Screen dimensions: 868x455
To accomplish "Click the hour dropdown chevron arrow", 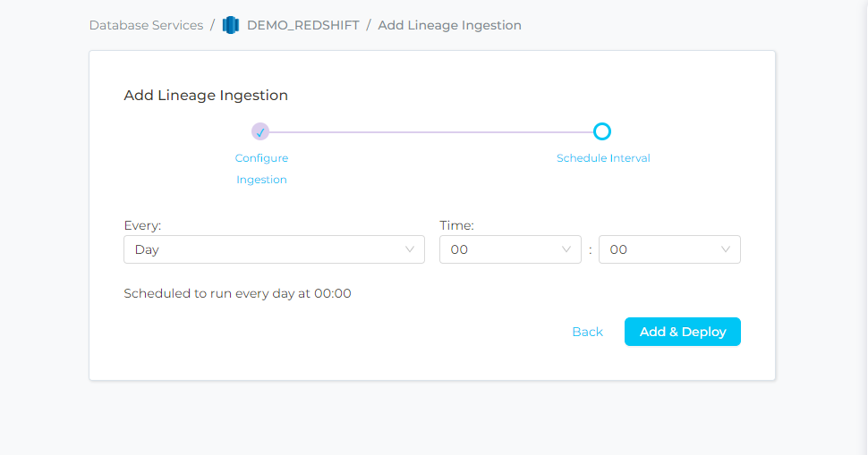I will pyautogui.click(x=566, y=249).
